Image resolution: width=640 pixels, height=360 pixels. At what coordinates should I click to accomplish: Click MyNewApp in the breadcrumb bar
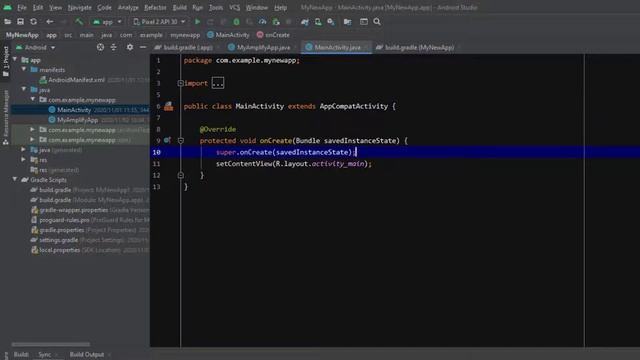(22, 35)
